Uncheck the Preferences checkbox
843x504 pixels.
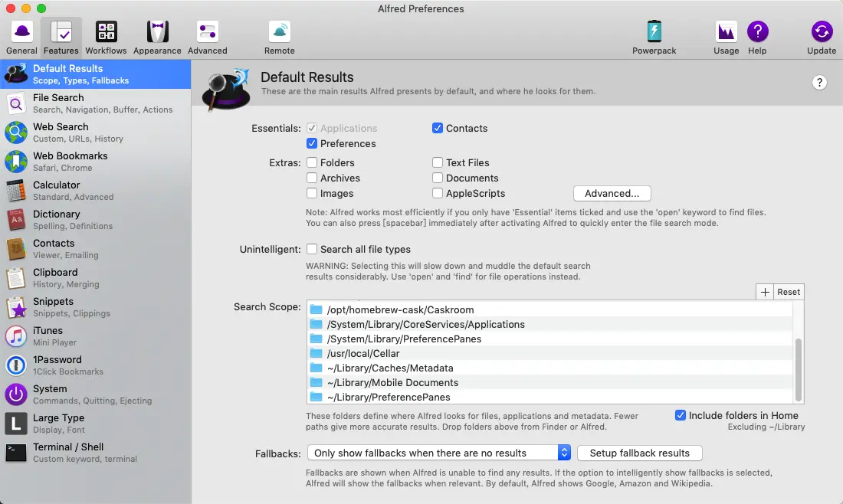(x=312, y=143)
